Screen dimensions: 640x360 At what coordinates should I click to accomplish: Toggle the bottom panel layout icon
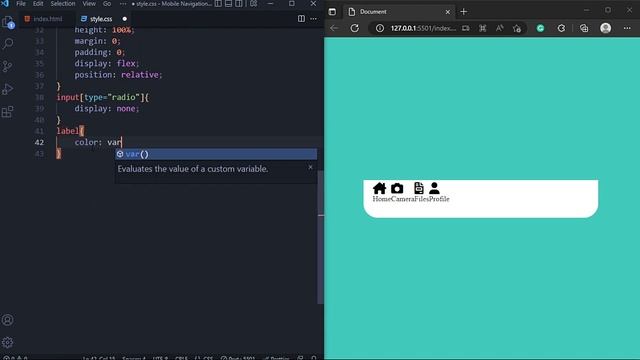pos(229,4)
